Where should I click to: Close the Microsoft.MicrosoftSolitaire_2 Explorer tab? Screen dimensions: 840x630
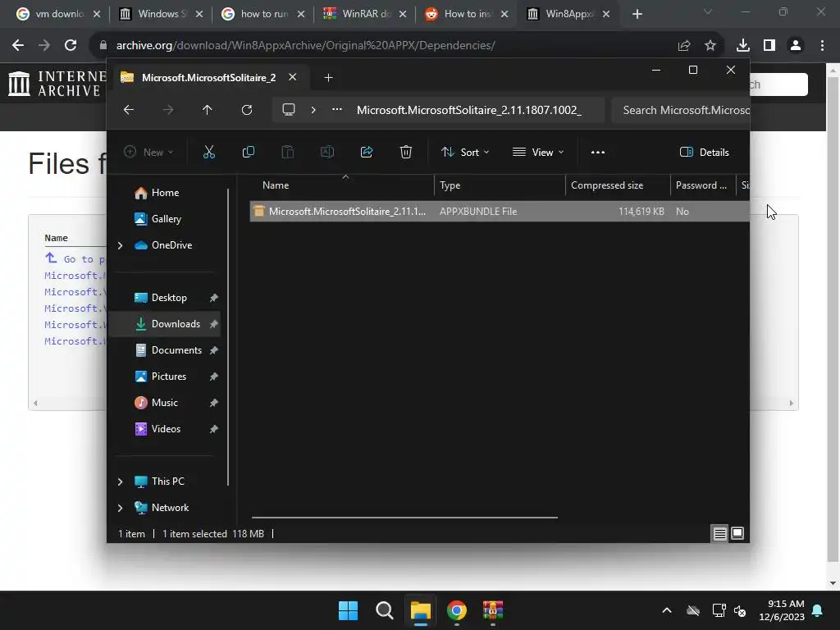pos(293,77)
